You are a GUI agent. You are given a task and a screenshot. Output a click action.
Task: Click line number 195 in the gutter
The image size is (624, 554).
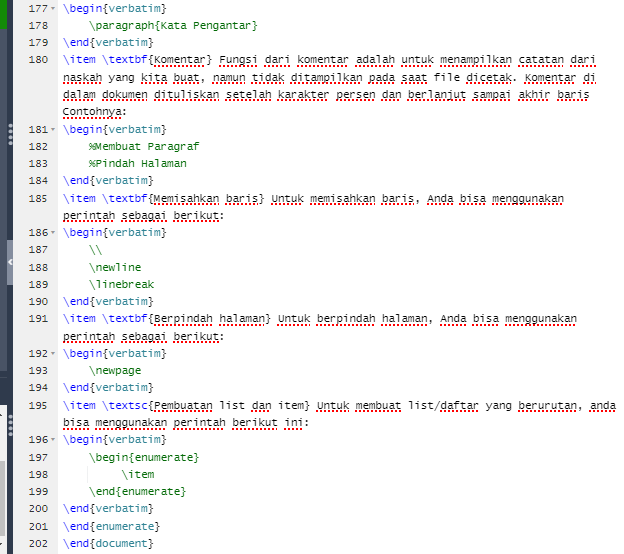[38, 406]
